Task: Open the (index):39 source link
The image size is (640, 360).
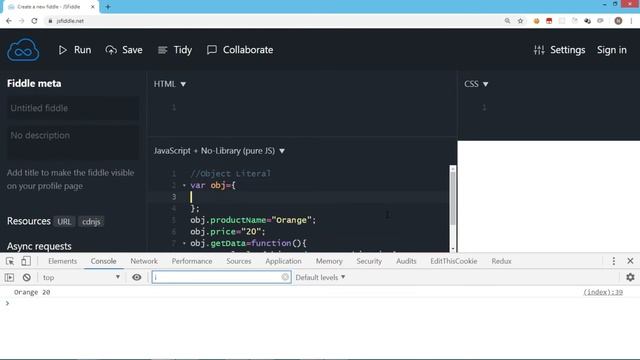Action: pos(603,292)
